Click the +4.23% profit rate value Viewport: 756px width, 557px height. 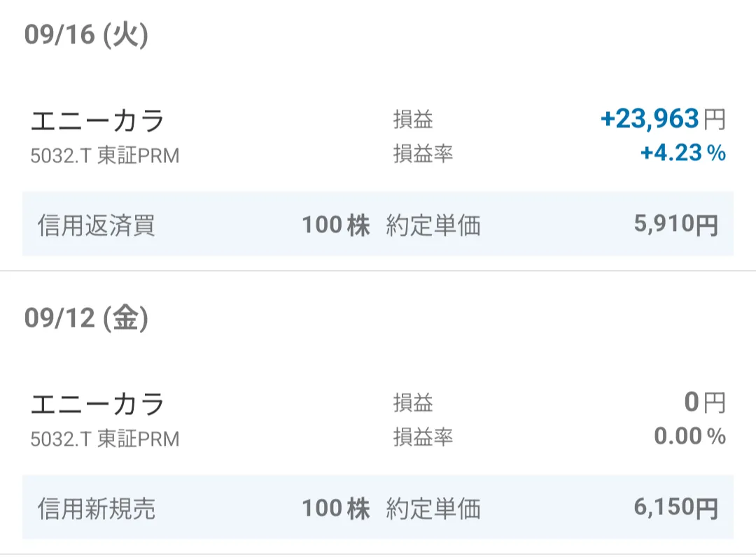click(x=682, y=153)
